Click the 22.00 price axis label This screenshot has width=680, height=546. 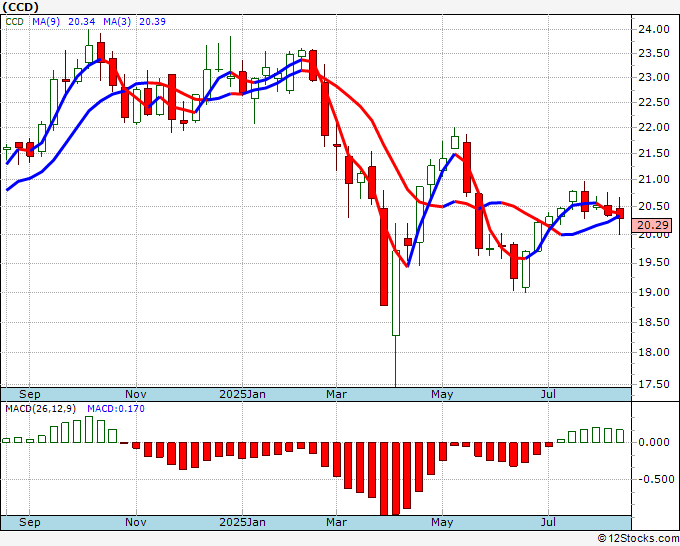tap(654, 128)
